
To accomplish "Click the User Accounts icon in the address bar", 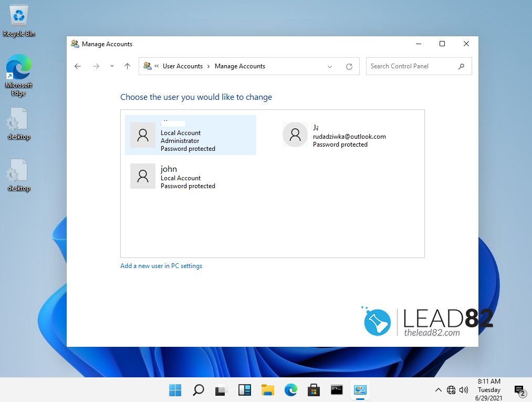I will point(148,66).
